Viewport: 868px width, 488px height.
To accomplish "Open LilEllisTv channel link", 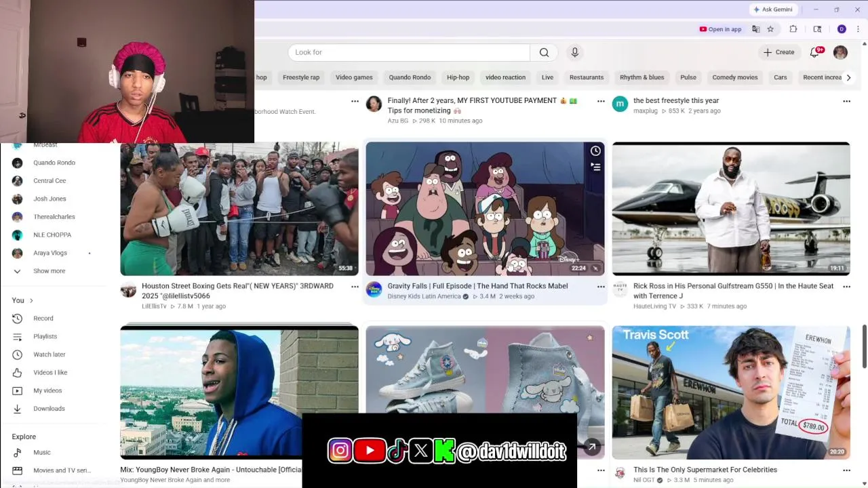I will 154,306.
